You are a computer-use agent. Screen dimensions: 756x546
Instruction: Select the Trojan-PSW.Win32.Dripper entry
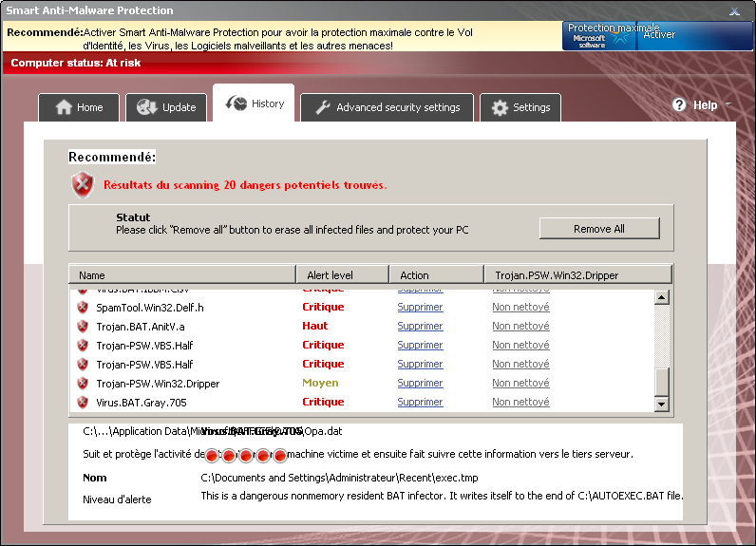158,384
